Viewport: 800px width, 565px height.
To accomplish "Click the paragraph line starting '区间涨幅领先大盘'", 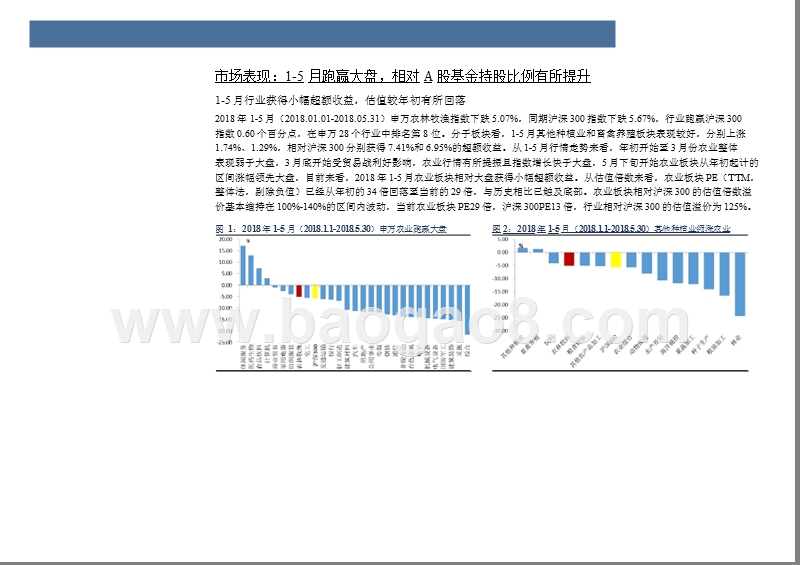I will pyautogui.click(x=485, y=177).
